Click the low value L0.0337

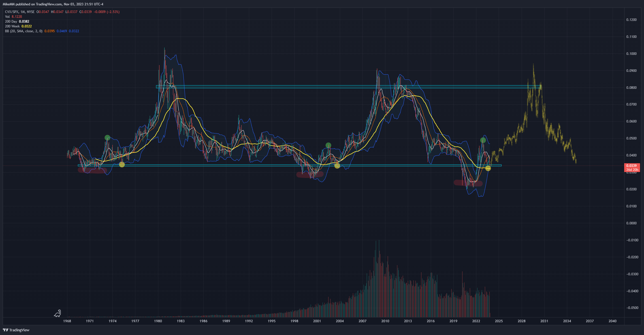coord(71,12)
